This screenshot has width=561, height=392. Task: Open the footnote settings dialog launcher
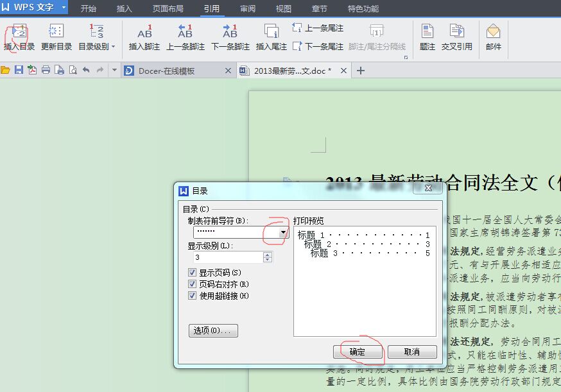point(406,57)
